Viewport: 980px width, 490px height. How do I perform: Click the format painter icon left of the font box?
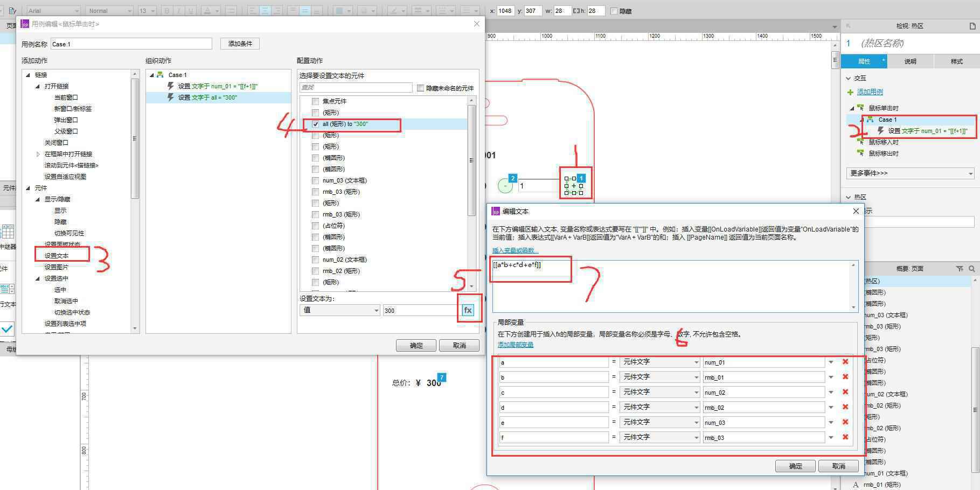[12, 11]
